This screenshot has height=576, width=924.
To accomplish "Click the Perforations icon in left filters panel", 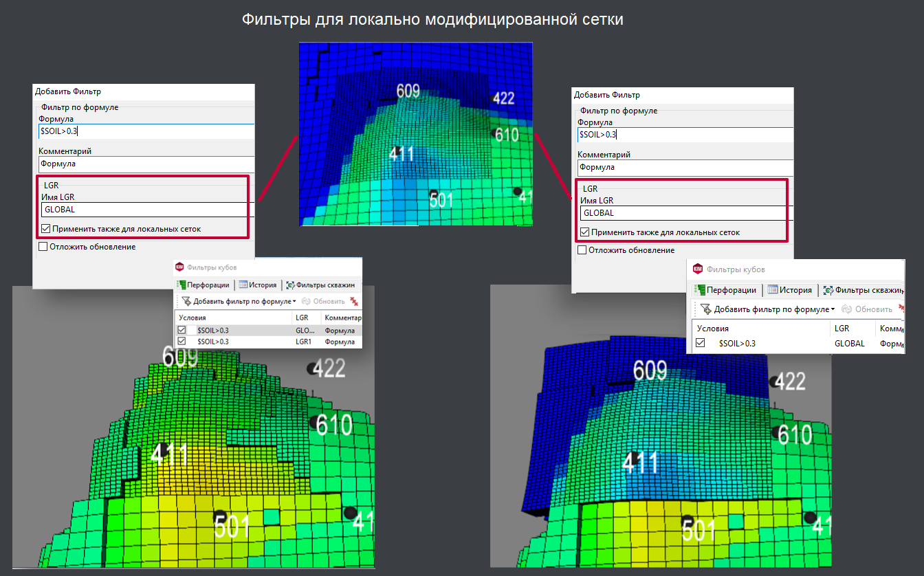I will tap(181, 285).
